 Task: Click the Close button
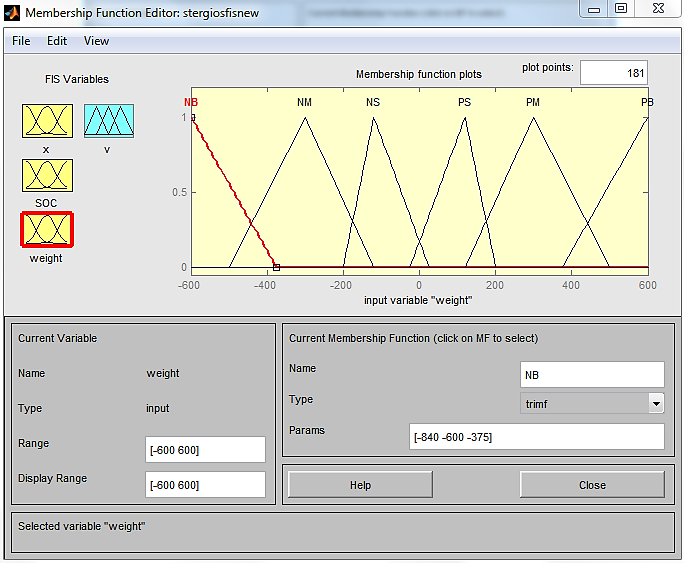[x=592, y=485]
